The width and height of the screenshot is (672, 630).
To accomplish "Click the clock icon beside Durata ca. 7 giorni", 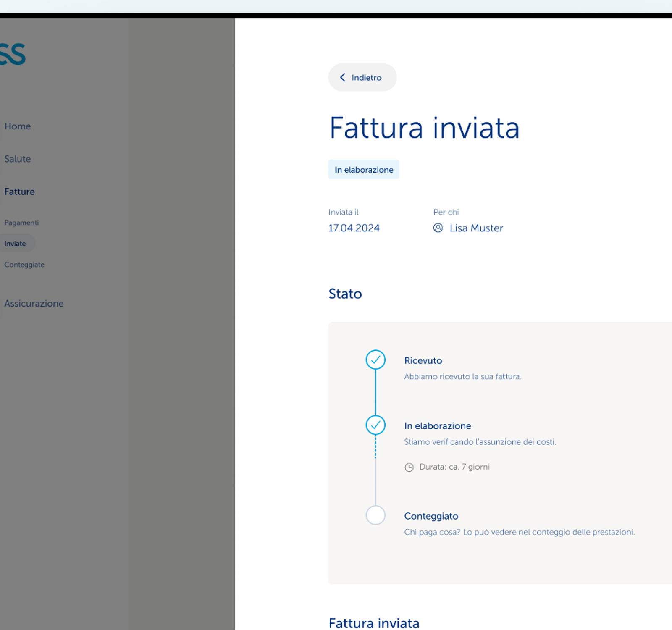I will tap(409, 467).
